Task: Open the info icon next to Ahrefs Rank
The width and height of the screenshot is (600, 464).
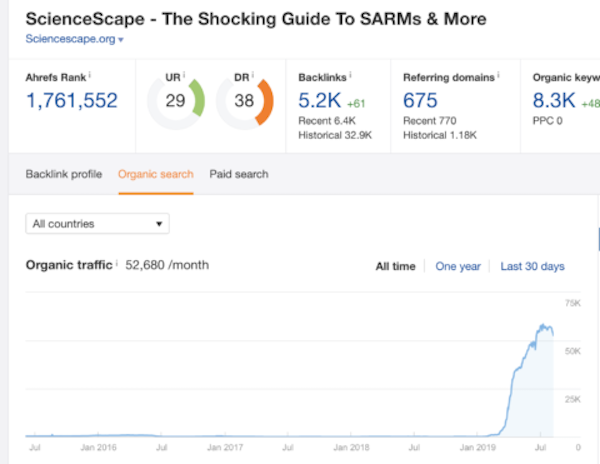Action: [x=90, y=75]
